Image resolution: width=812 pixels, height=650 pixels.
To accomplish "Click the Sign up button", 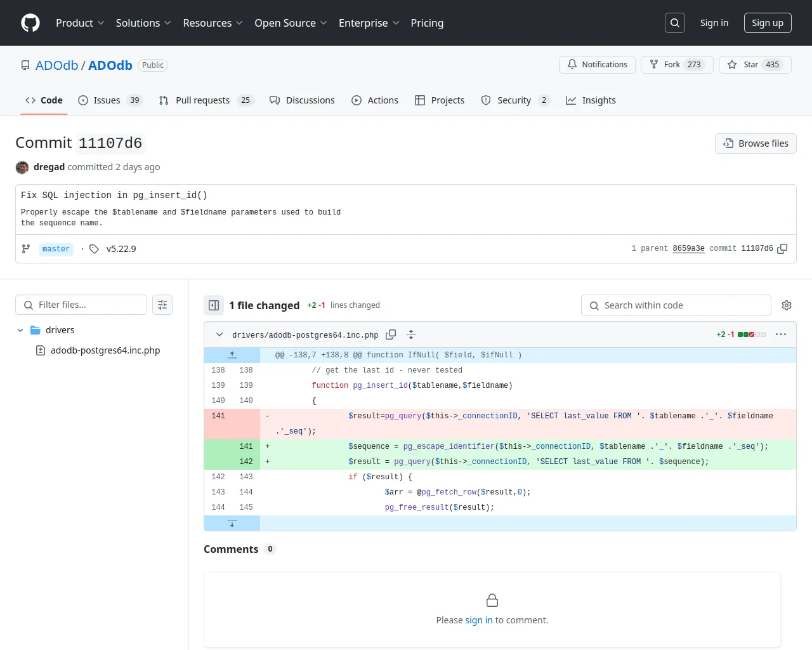I will point(768,23).
